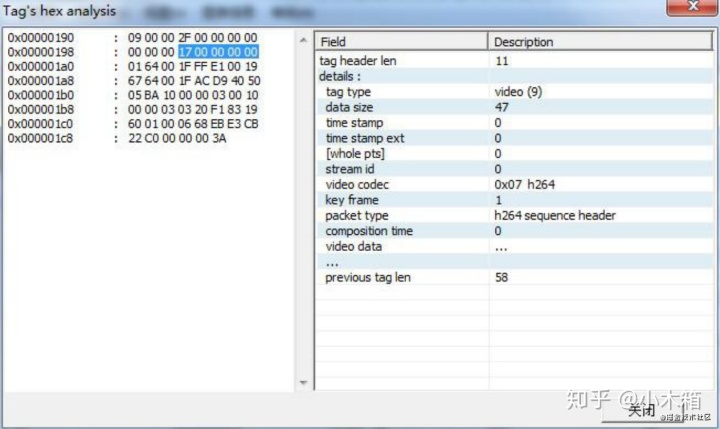Select the key frame field
The height and width of the screenshot is (429, 720).
click(352, 200)
